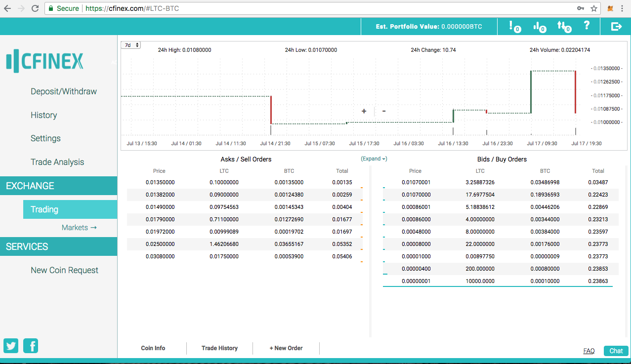Select ask order priced 0.01790000

(x=245, y=219)
